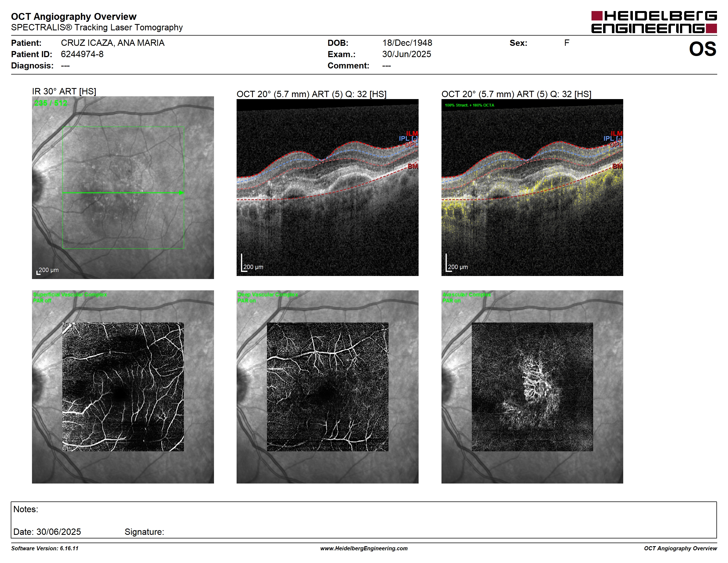
Task: Click 'Superficial Vascular Complex' green label
Action: pyautogui.click(x=70, y=294)
